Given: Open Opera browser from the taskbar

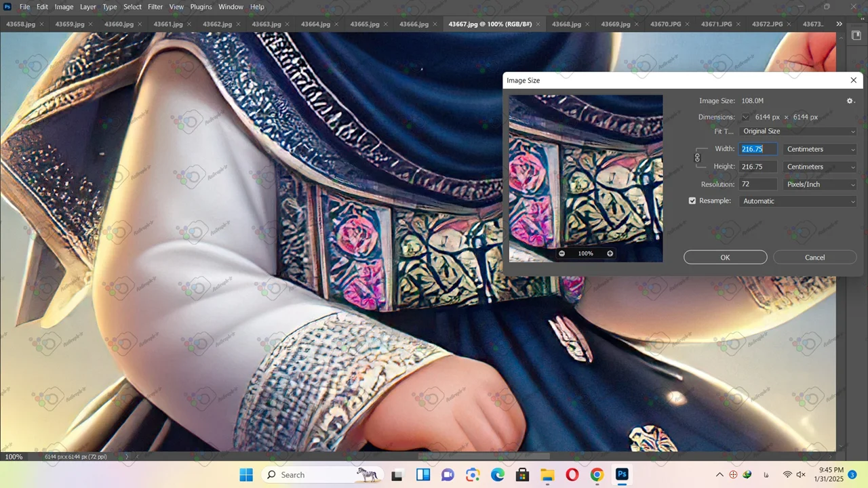Looking at the screenshot, I should click(572, 475).
